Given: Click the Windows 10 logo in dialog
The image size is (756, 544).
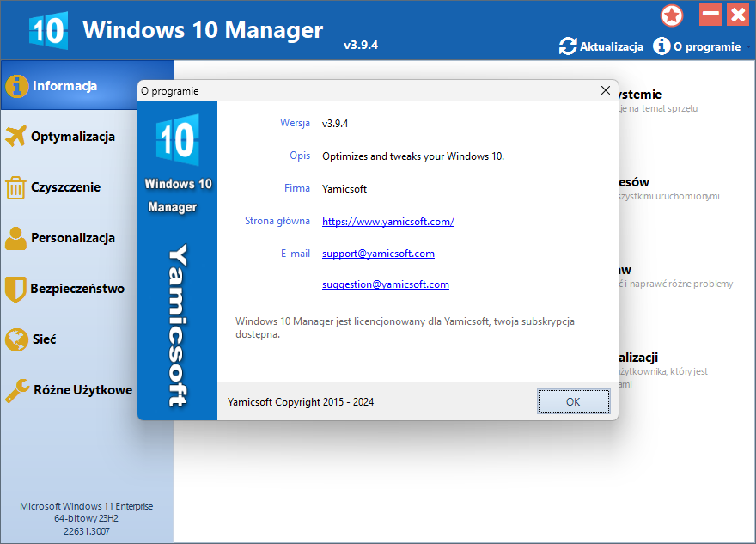Looking at the screenshot, I should pos(178,140).
